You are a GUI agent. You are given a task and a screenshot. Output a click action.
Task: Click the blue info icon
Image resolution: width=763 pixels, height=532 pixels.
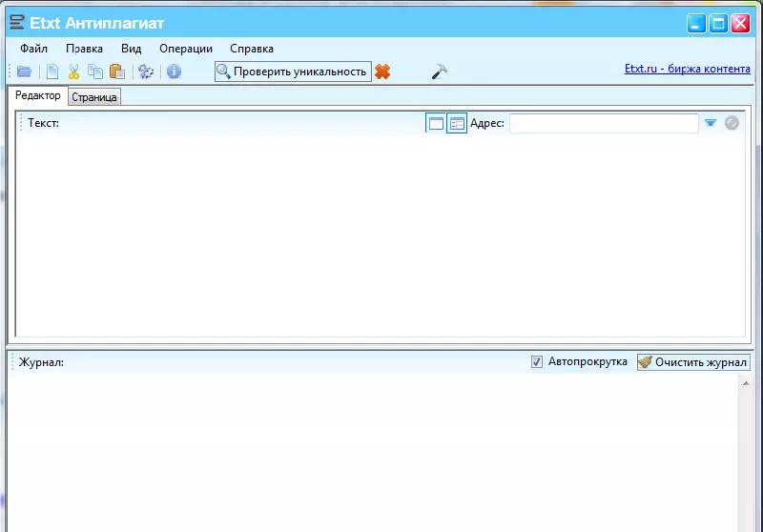point(174,72)
